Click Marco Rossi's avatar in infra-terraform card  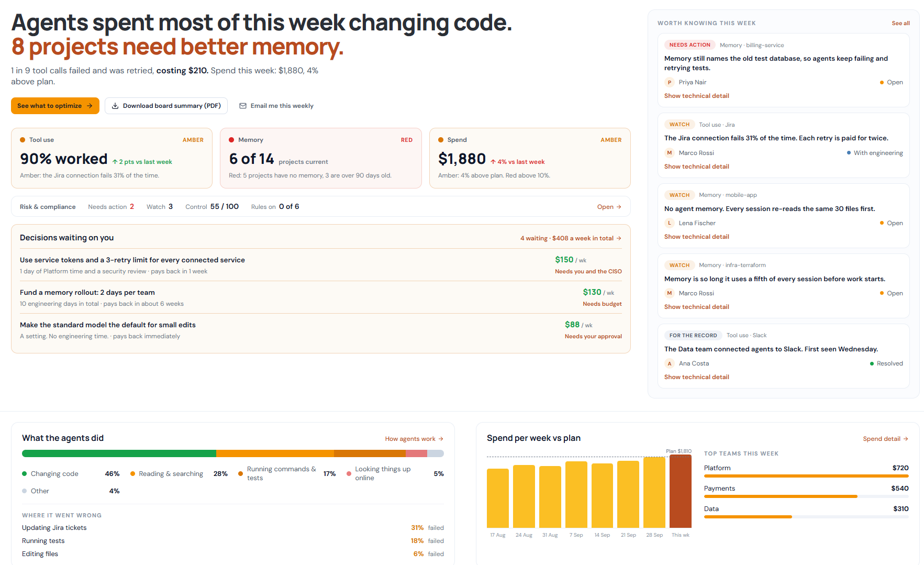[x=669, y=293]
